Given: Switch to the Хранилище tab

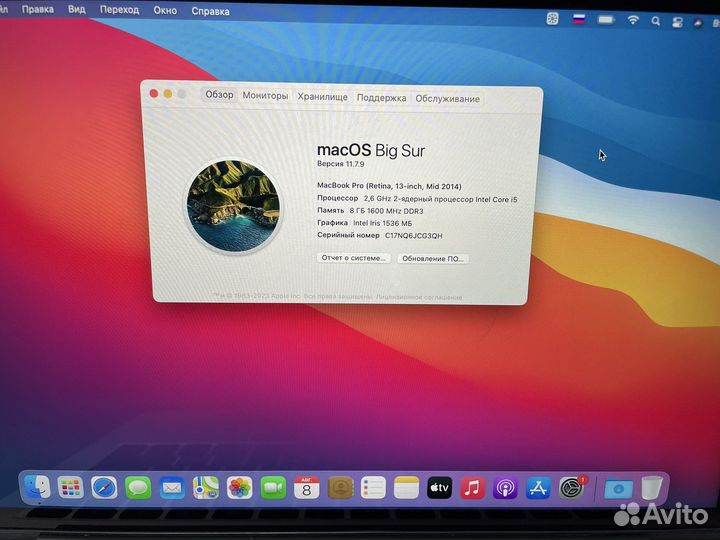Looking at the screenshot, I should (x=322, y=96).
